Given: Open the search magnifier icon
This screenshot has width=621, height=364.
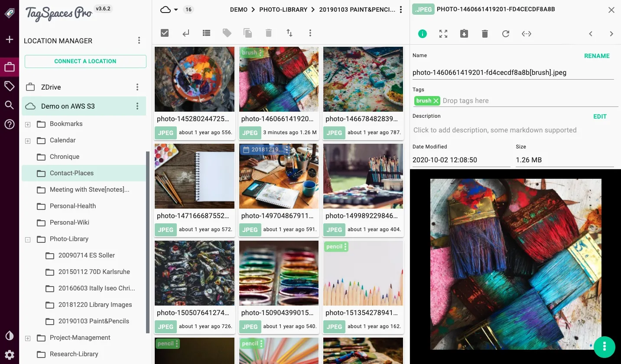Looking at the screenshot, I should pos(10,105).
